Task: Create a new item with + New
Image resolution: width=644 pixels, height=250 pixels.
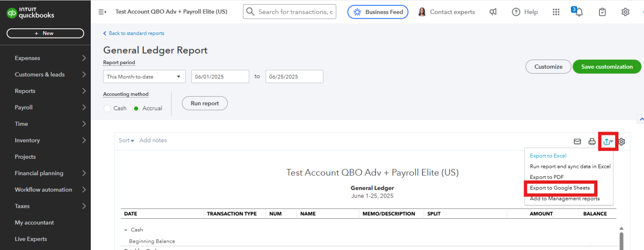Action: [45, 33]
